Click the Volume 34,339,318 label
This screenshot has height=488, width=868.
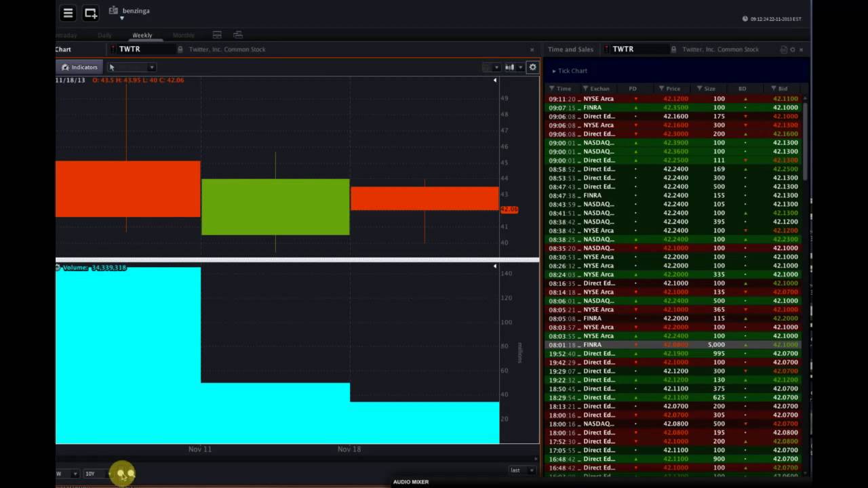94,268
